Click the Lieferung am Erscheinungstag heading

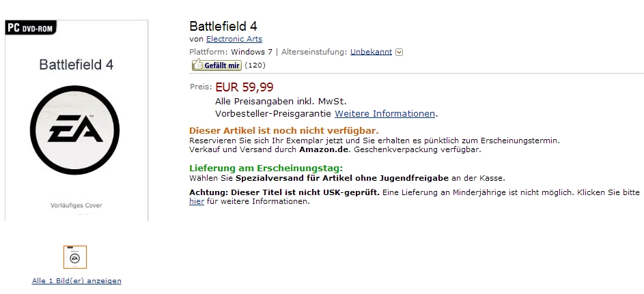(x=266, y=168)
